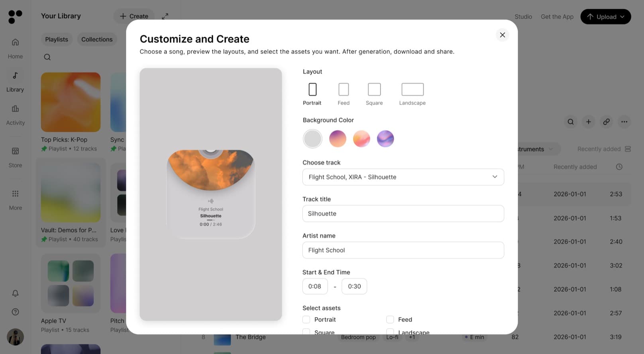Click the Artist name input field
The width and height of the screenshot is (644, 354).
click(403, 250)
